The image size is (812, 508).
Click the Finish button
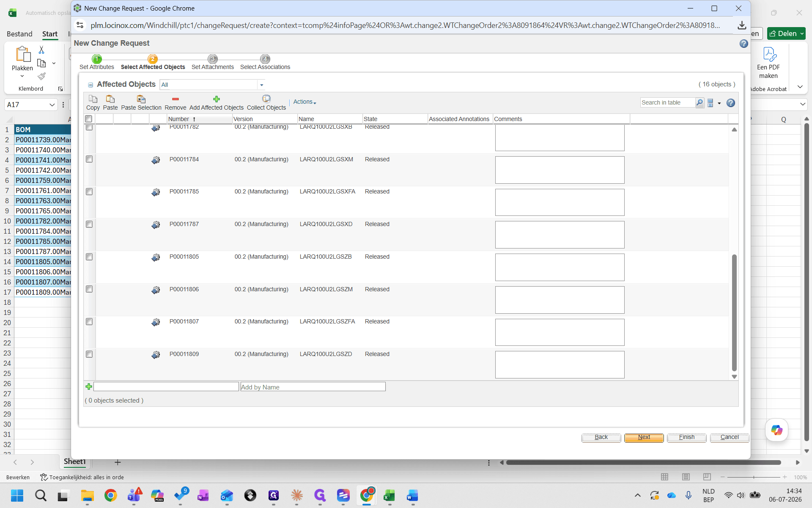point(687,437)
